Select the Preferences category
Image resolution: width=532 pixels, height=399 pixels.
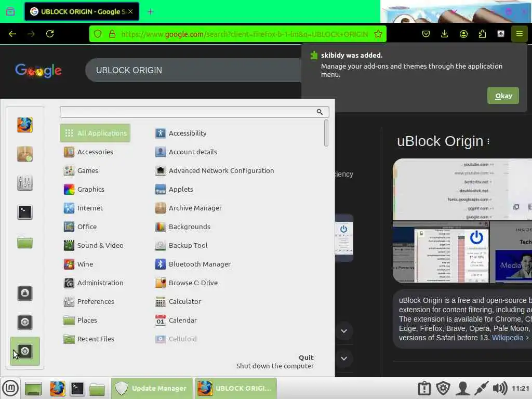[x=95, y=301]
